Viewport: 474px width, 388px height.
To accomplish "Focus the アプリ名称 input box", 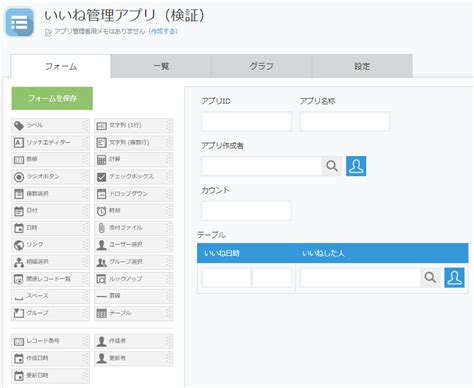I will pos(345,121).
